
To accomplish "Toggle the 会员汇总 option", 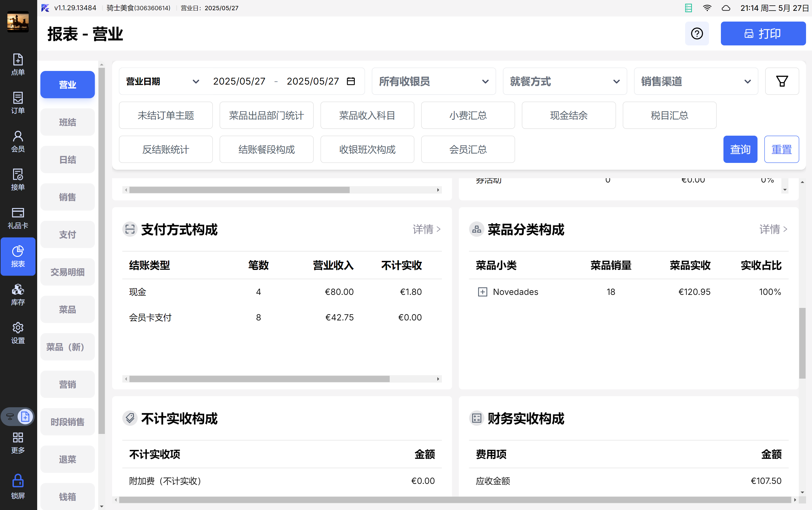I will [468, 150].
